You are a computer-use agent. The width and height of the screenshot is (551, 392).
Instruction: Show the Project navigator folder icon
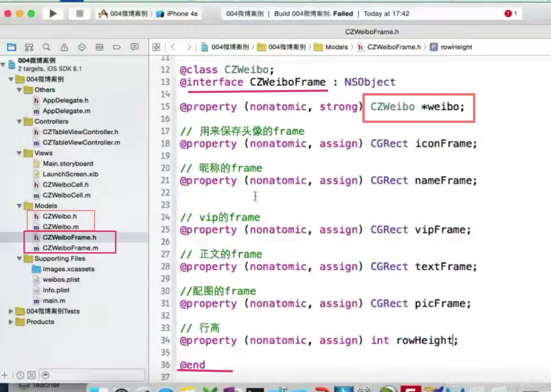pos(11,47)
